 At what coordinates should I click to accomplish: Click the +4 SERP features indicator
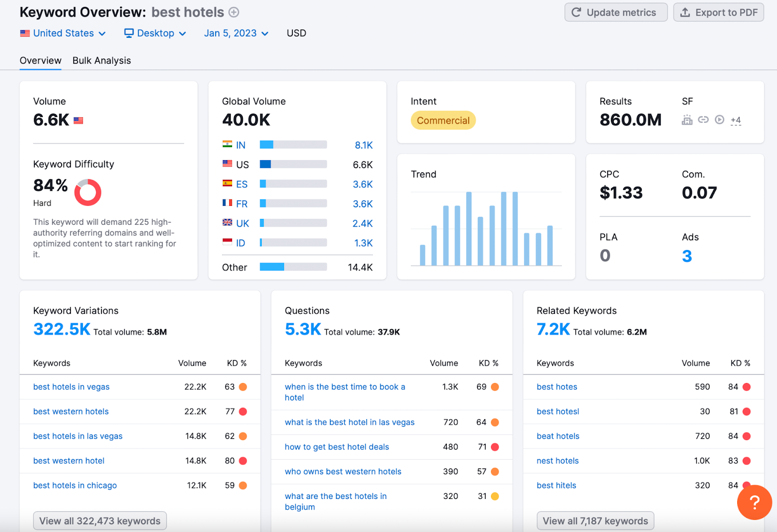[736, 120]
